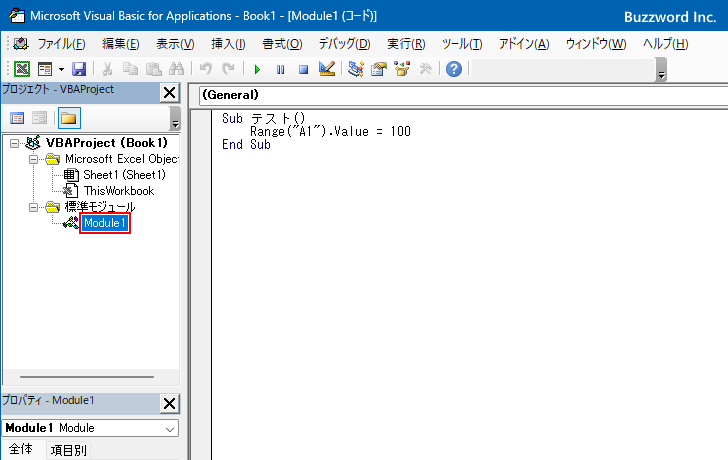Click the Toolbox wrench icon
Image resolution: width=728 pixels, height=460 pixels.
pos(425,69)
